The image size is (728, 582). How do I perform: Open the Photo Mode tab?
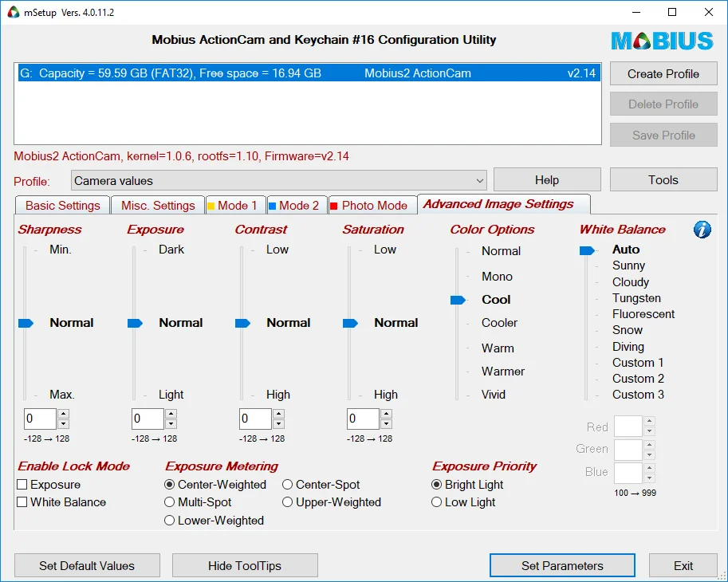pos(373,205)
